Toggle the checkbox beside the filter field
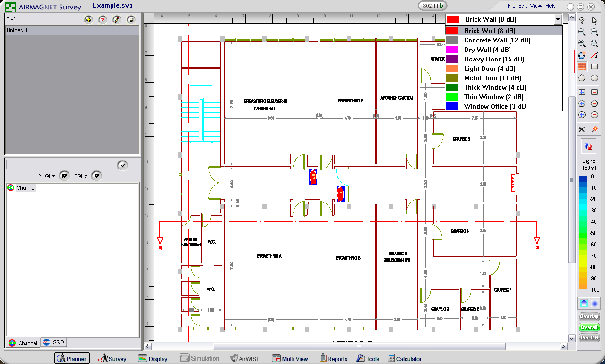605x364 pixels. (122, 165)
